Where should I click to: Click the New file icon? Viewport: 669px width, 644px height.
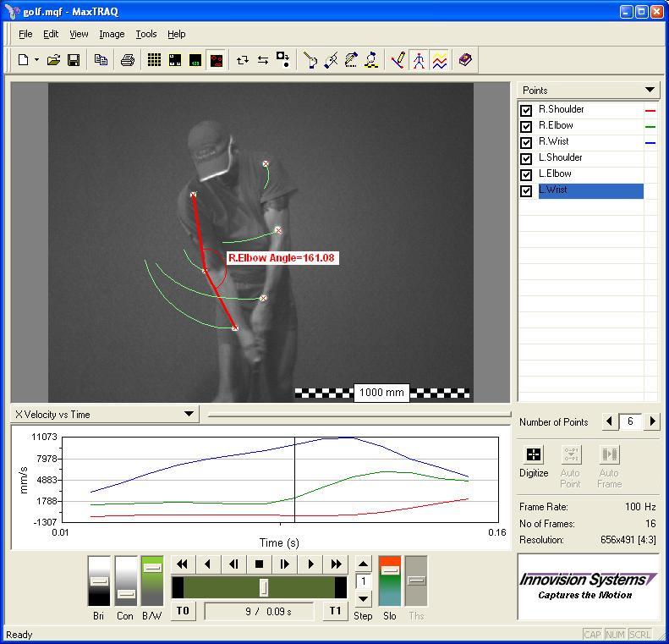pos(24,60)
